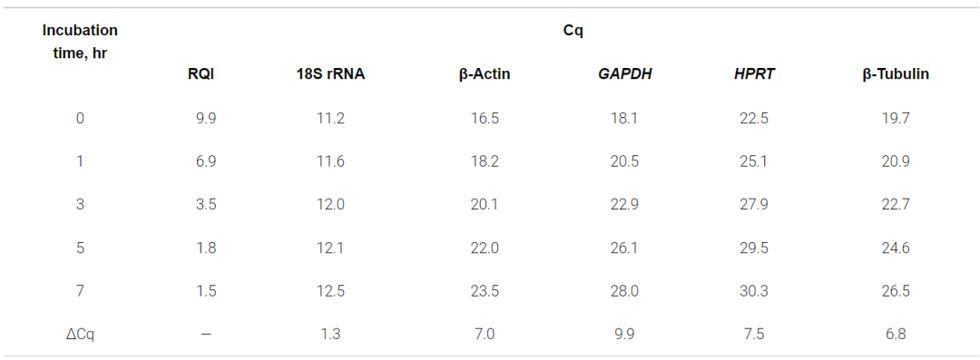Click RQI value 3.5
The height and width of the screenshot is (360, 980).
tap(206, 204)
